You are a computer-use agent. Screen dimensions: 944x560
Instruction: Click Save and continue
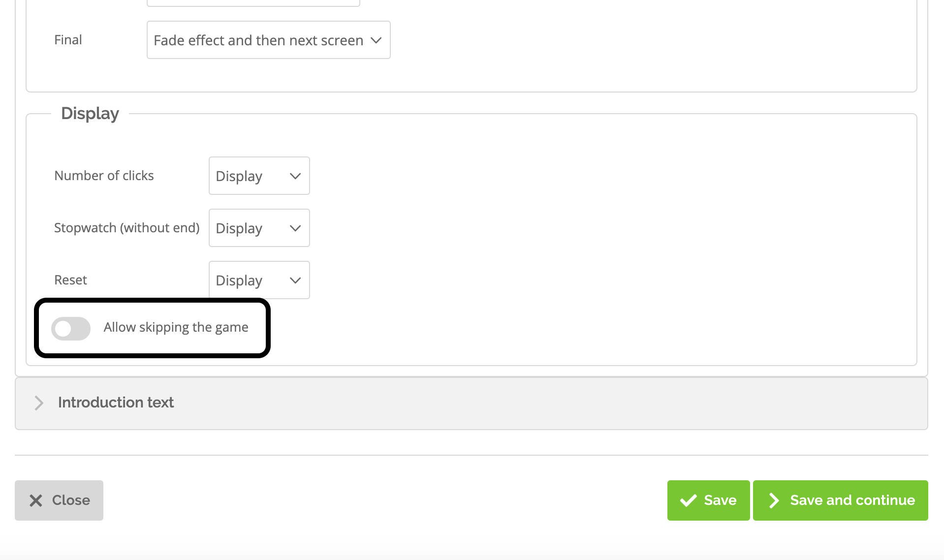840,500
